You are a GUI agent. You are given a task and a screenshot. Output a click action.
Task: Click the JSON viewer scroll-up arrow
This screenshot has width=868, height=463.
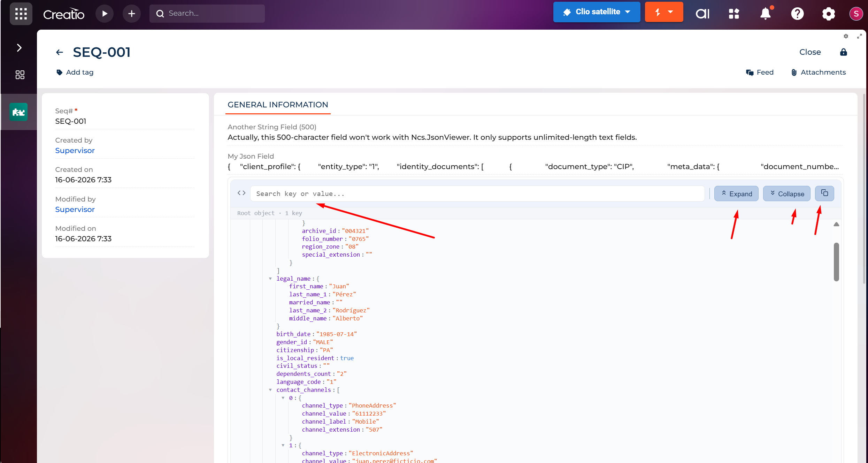coord(836,224)
